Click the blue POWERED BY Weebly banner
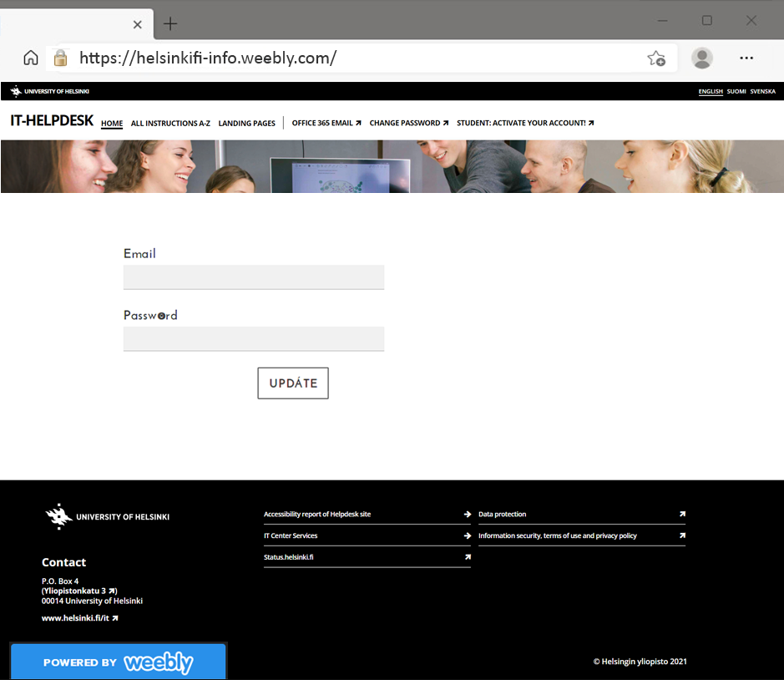Viewport: 784px width, 680px height. tap(118, 662)
